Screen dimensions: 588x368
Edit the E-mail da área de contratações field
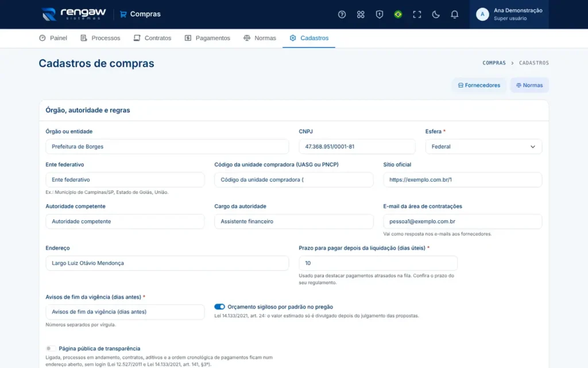[x=462, y=221]
